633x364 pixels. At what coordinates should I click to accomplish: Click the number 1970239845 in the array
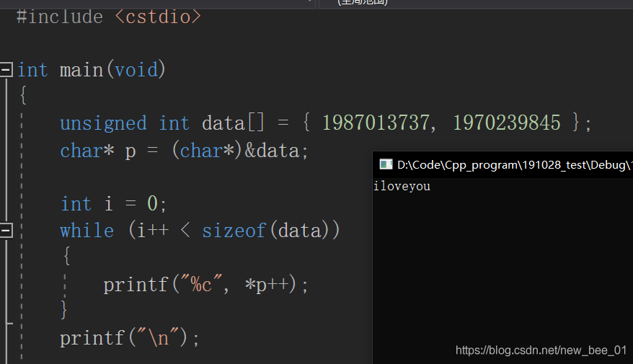507,123
